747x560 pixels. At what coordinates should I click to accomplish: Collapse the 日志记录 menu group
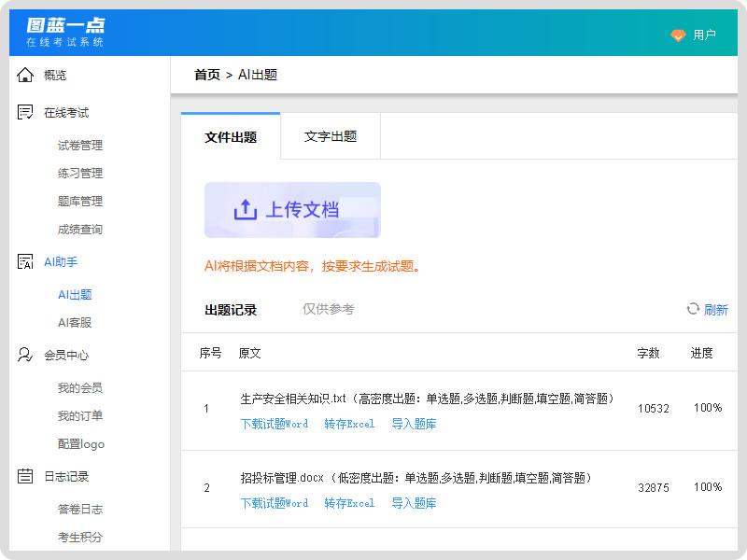[x=66, y=477]
